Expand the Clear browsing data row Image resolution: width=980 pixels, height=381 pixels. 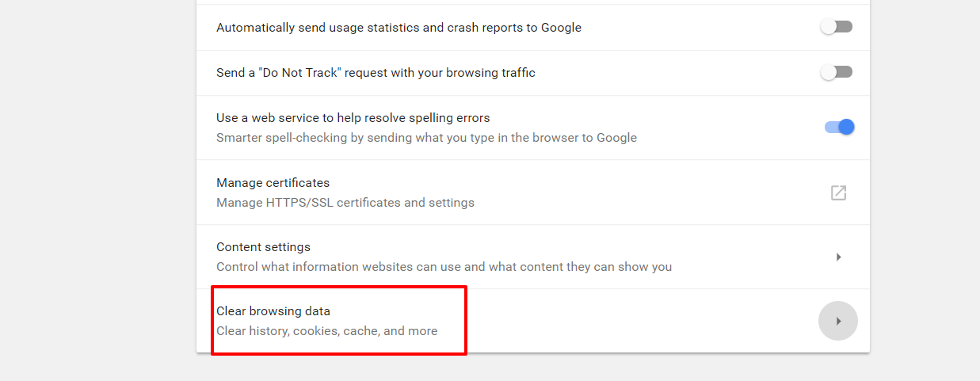point(533,321)
